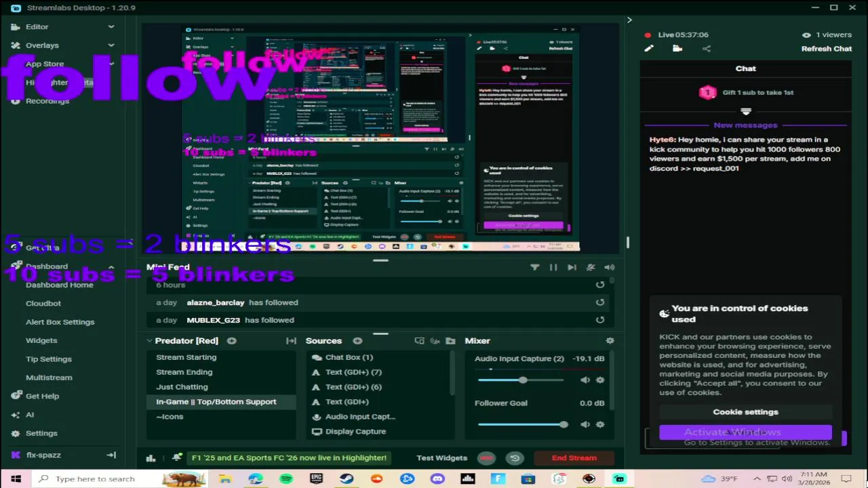This screenshot has width=868, height=488.
Task: Open Dashboard Home
Action: (x=60, y=285)
